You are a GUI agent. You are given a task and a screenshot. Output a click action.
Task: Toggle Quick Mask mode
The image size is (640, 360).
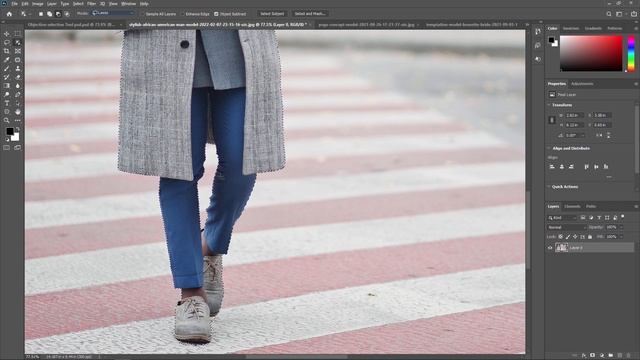[7, 148]
